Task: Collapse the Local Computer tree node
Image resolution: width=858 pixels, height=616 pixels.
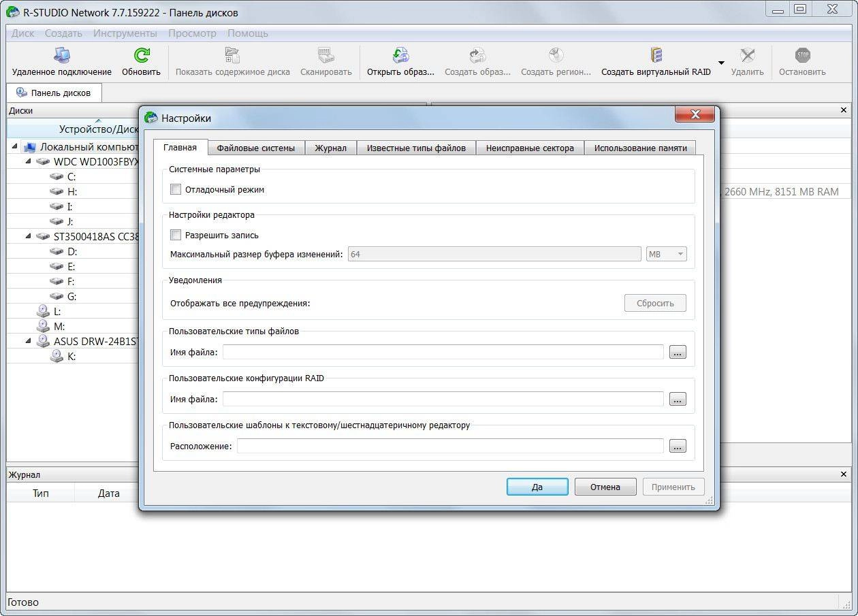Action: [15, 146]
